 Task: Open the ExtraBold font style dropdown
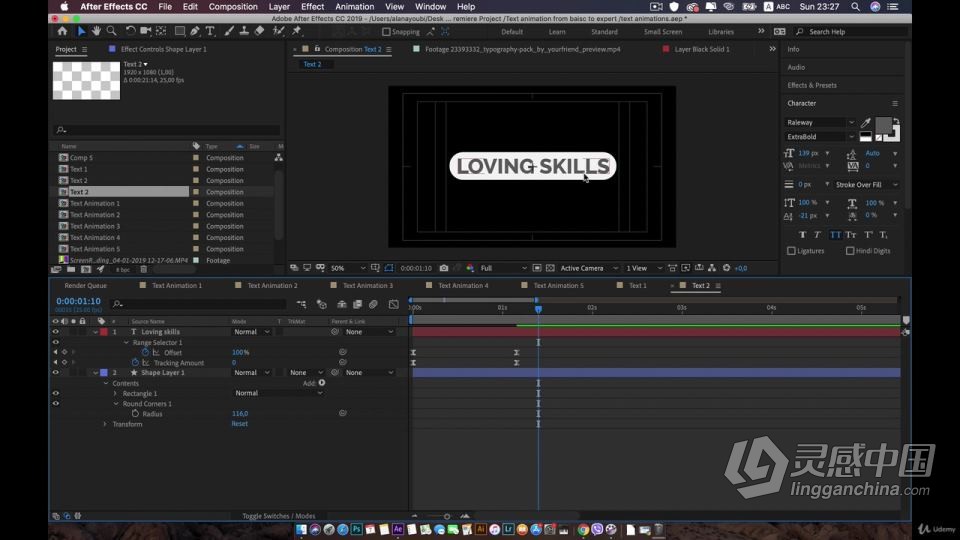[820, 137]
